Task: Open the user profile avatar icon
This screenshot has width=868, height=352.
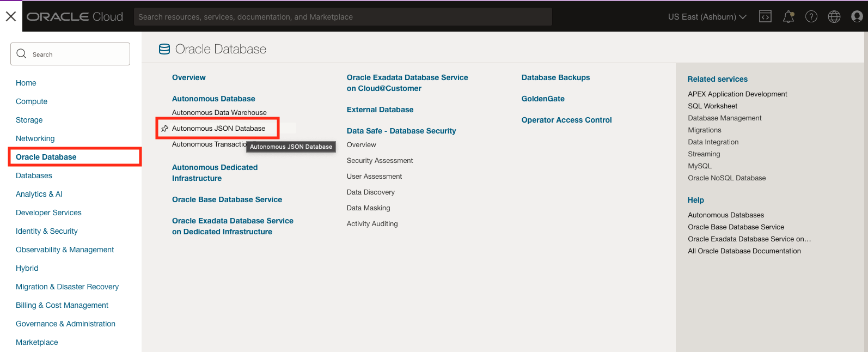Action: pos(857,17)
